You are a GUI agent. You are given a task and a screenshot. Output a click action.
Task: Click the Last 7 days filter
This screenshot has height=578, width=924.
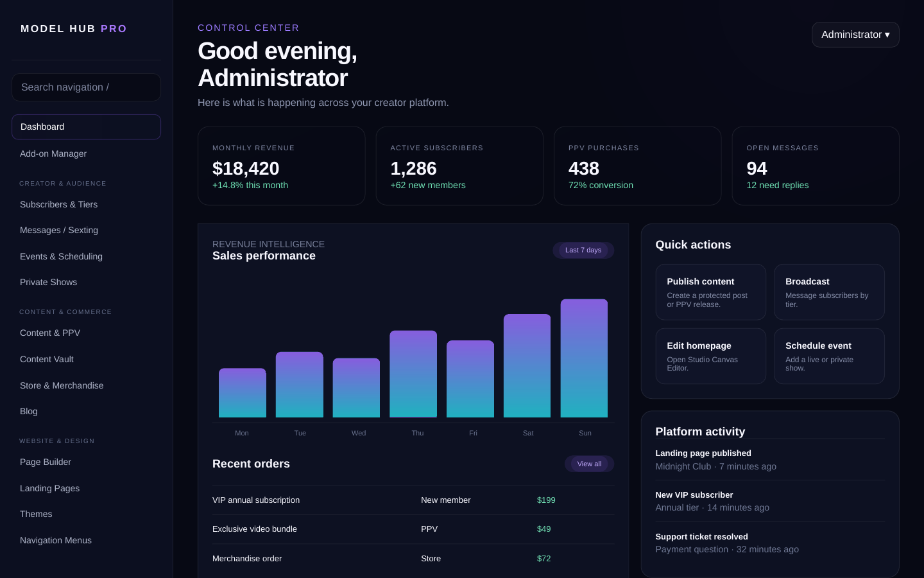pyautogui.click(x=583, y=250)
